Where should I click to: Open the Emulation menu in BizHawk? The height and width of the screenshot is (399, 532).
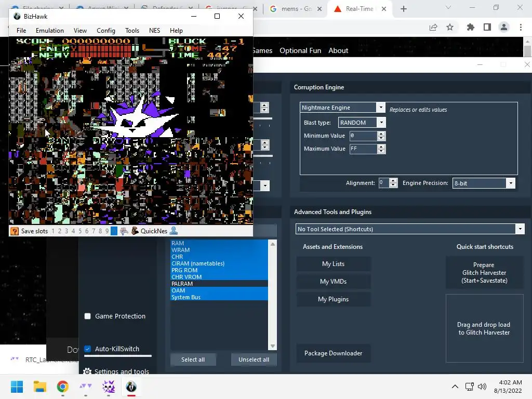coord(50,31)
